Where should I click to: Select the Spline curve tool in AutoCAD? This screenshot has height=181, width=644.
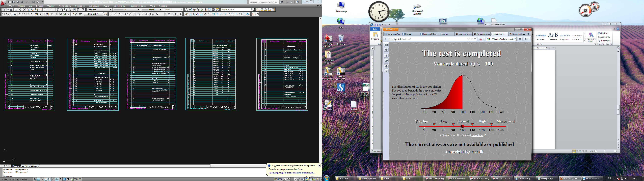tap(142, 14)
